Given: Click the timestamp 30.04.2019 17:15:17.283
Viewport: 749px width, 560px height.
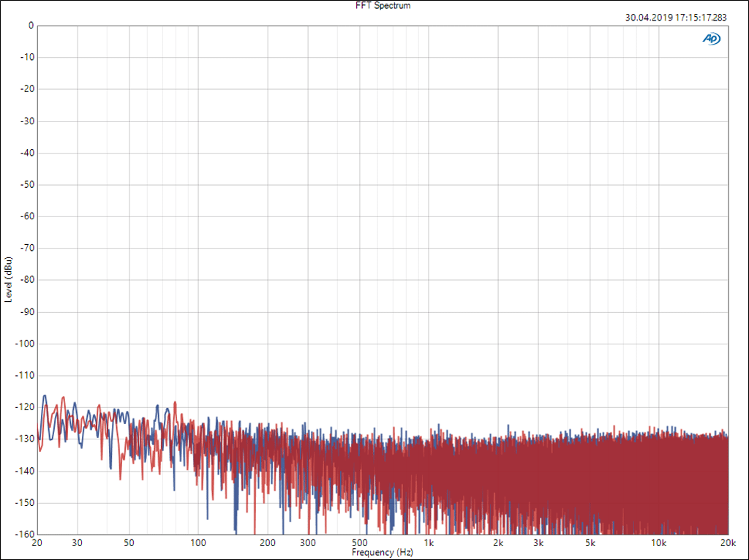Looking at the screenshot, I should 677,18.
